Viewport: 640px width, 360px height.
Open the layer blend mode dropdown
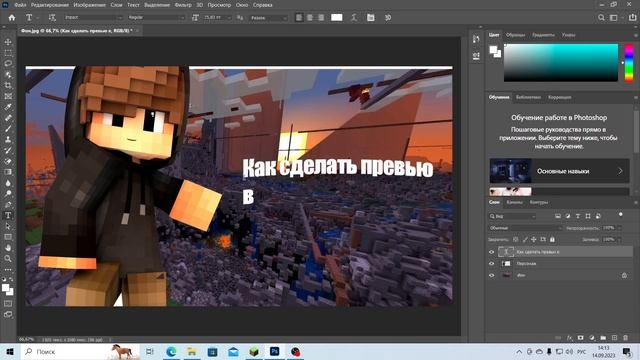[525, 228]
